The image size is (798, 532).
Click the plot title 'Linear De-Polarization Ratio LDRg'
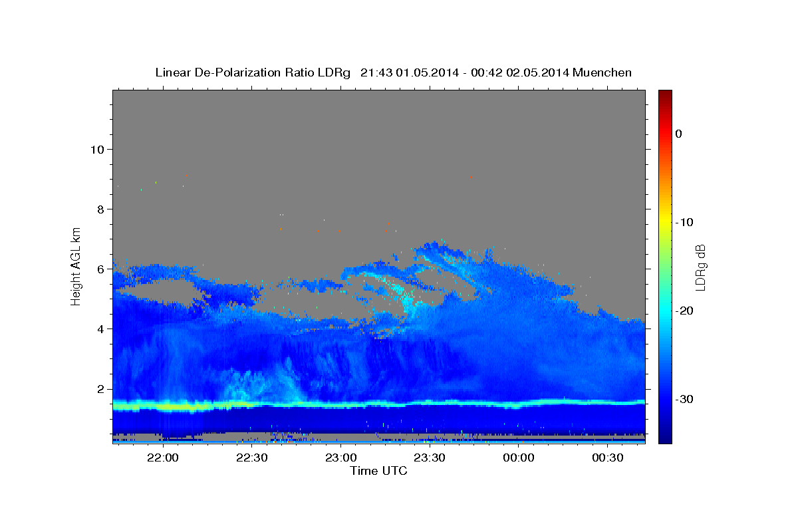pyautogui.click(x=253, y=72)
